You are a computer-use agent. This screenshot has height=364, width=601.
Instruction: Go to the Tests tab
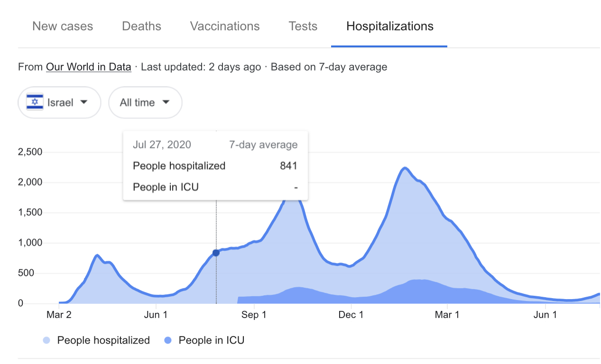point(303,26)
